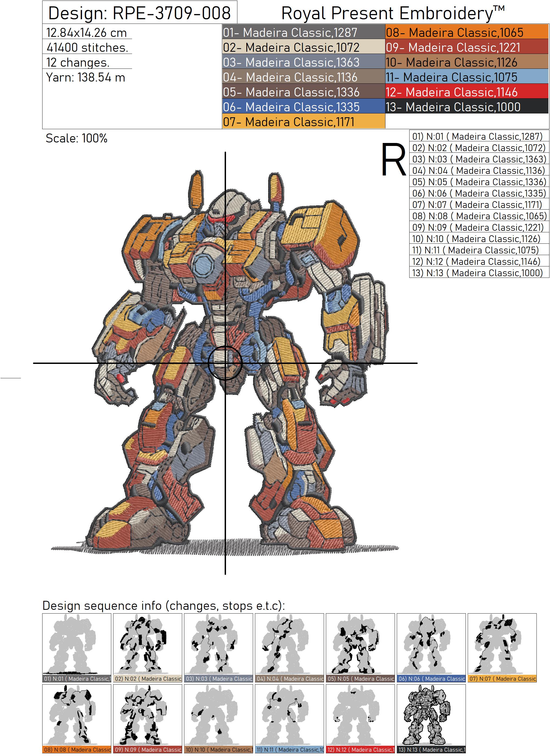This screenshot has width=550, height=756.
Task: Select the 01- Madeira Classic,1287 gray swatch
Action: click(x=303, y=32)
